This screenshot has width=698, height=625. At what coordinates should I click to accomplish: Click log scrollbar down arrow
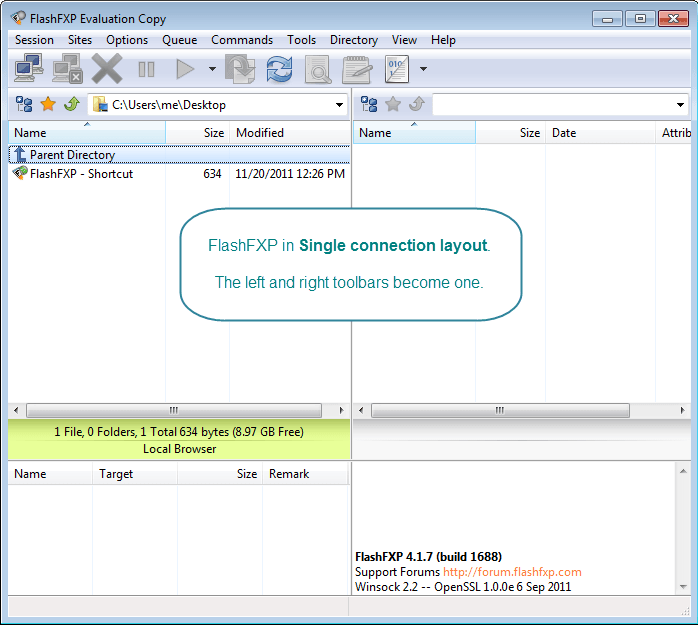(683, 587)
